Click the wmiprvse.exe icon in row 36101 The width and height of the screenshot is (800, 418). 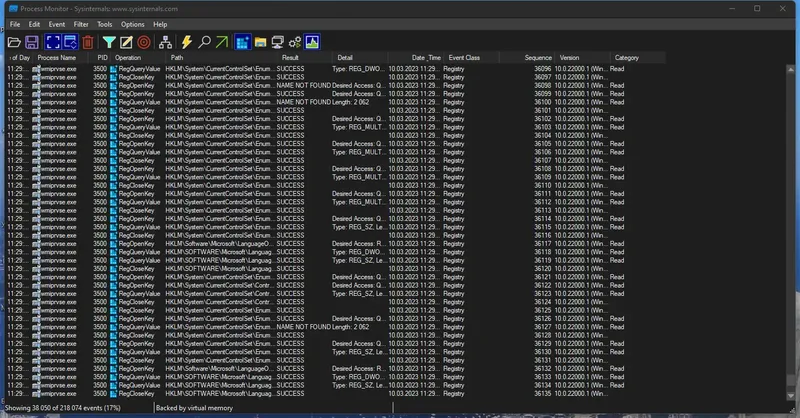(36, 111)
